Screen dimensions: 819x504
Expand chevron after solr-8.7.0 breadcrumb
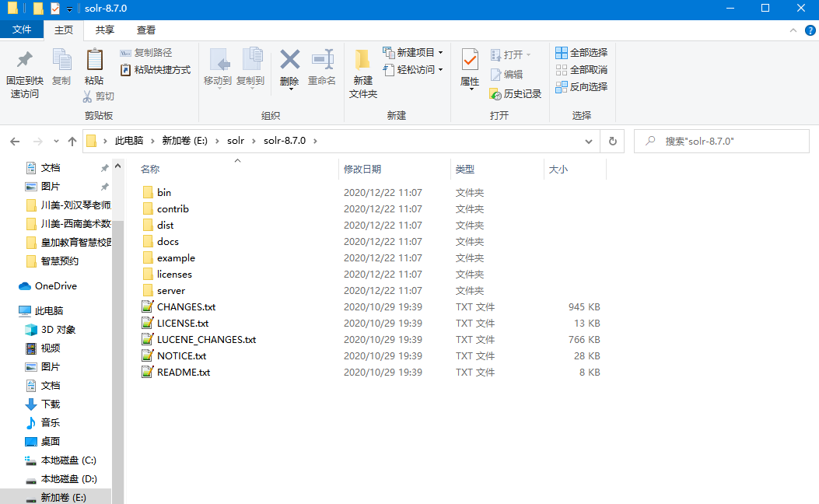pos(315,141)
